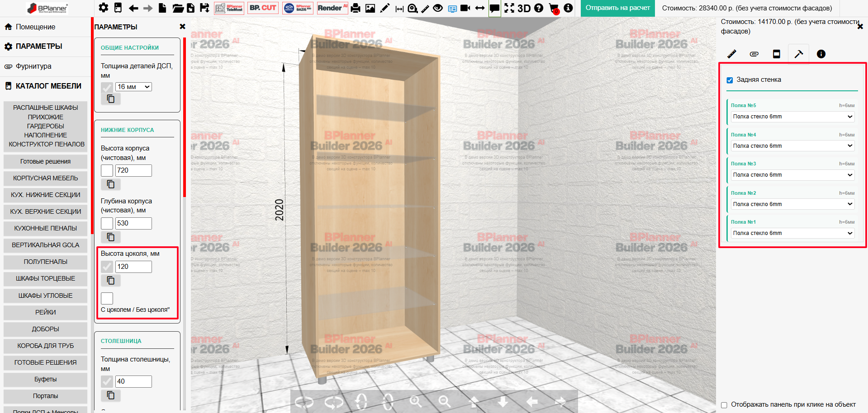Screen dimensions: 868x413
Task: Click the eye visibility icon in toolbar
Action: point(438,8)
